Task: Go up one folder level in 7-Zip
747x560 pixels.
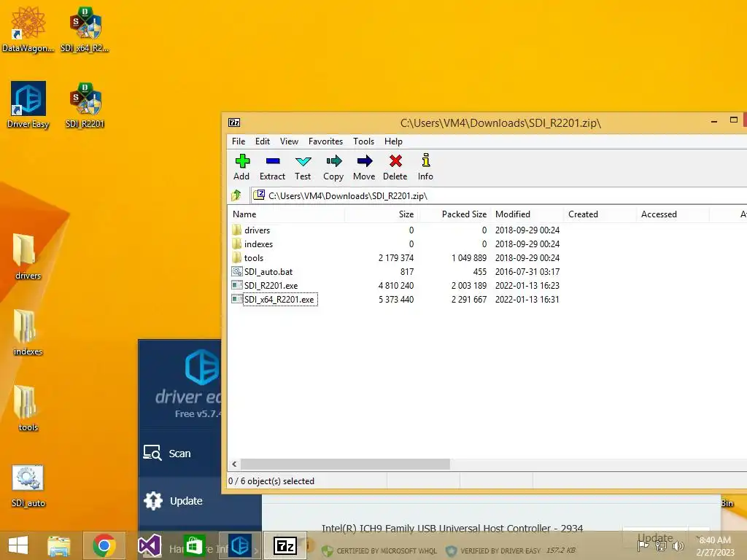Action: (236, 195)
